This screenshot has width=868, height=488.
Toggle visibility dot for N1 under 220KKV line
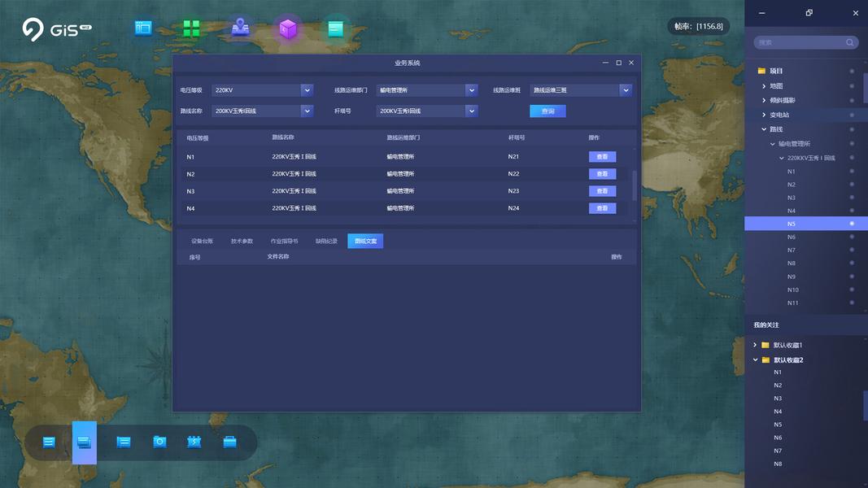coord(852,172)
